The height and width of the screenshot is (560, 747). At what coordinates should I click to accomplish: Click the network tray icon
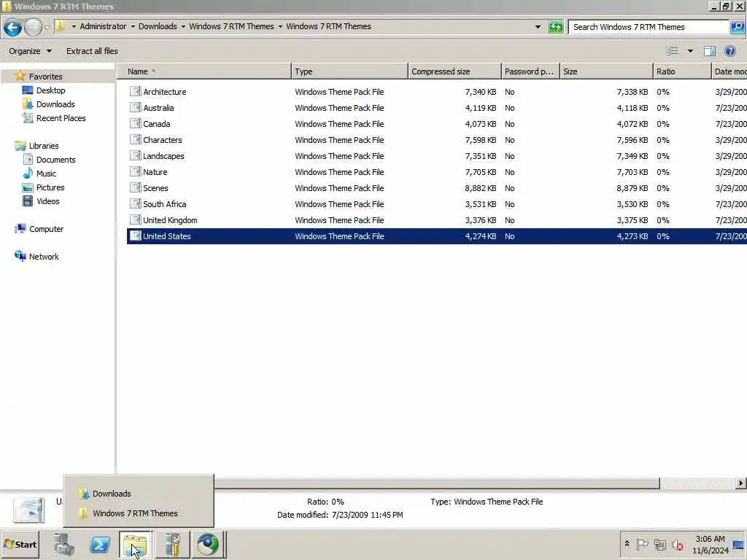pos(659,544)
